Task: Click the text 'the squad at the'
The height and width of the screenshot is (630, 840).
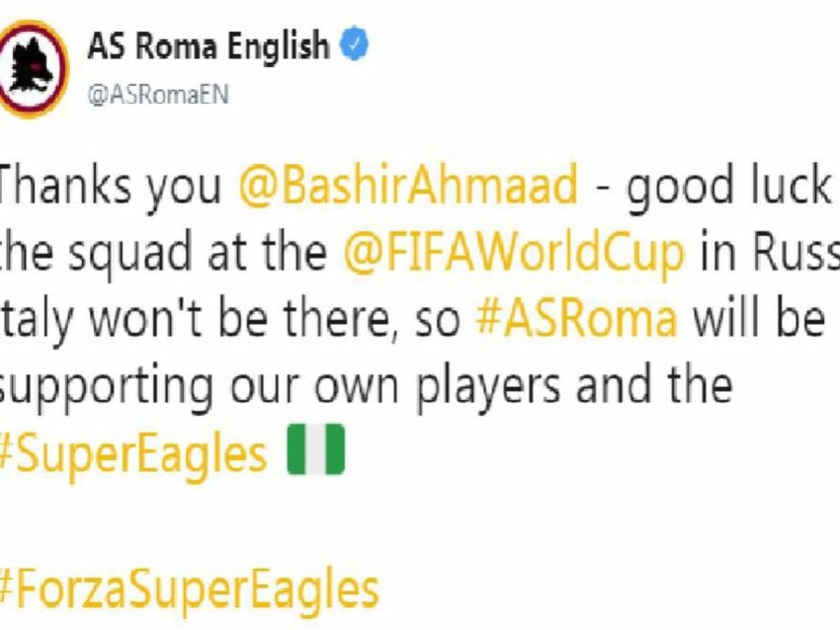Action: point(162,252)
